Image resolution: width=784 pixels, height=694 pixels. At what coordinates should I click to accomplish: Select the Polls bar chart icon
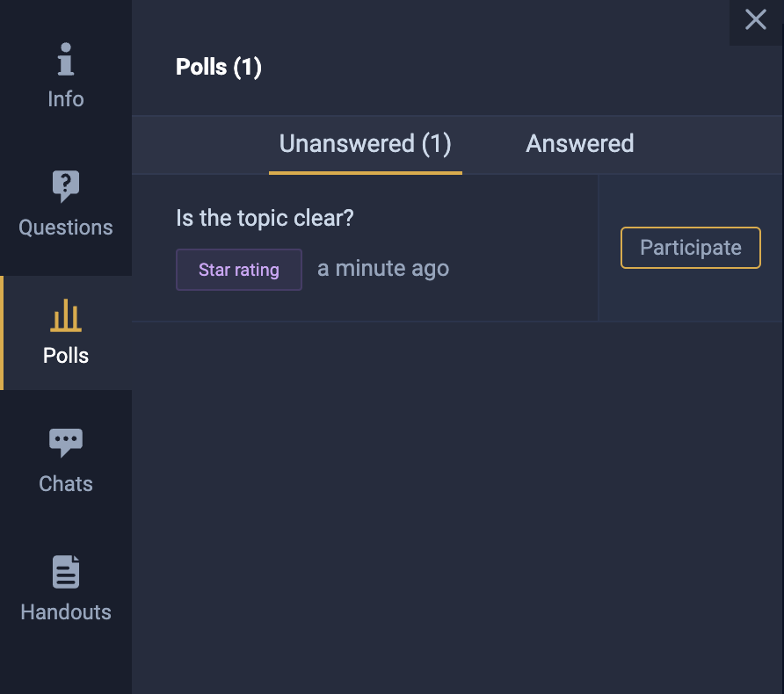pyautogui.click(x=66, y=315)
